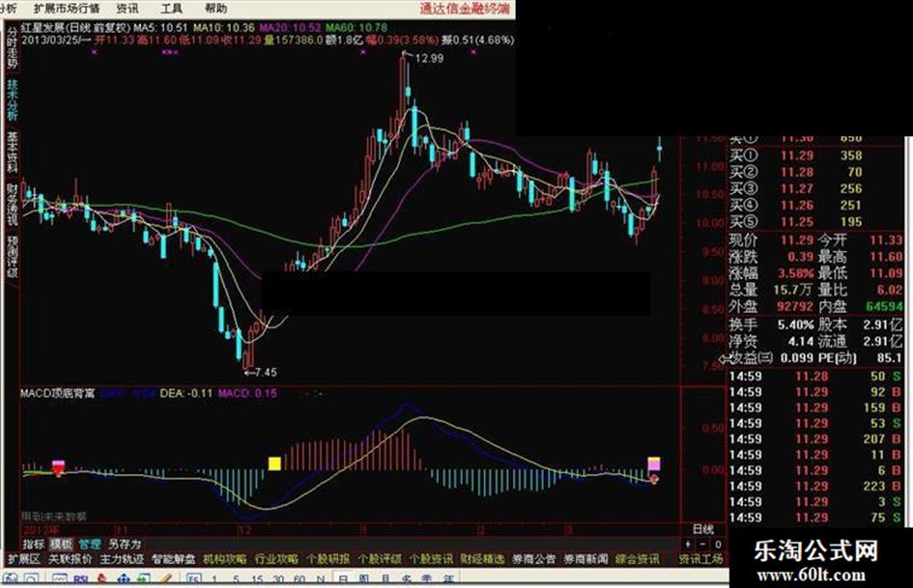Screen dimensions: 913x588
Task: Click the 0 reset button beside minus
Action: click(718, 545)
